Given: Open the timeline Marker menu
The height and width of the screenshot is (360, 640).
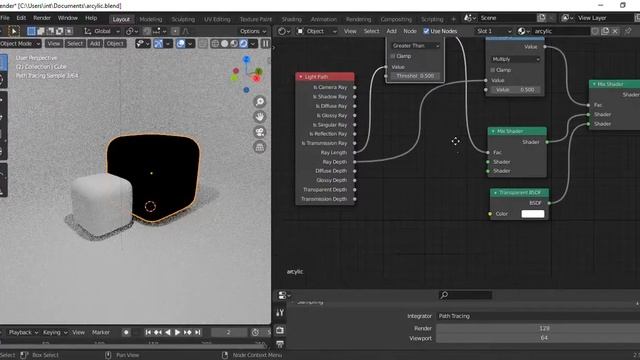Looking at the screenshot, I should (x=100, y=332).
